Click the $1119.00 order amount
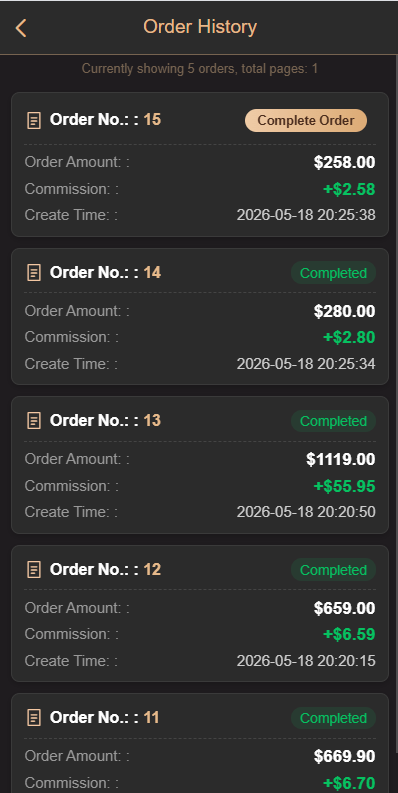398x793 pixels. [x=341, y=459]
